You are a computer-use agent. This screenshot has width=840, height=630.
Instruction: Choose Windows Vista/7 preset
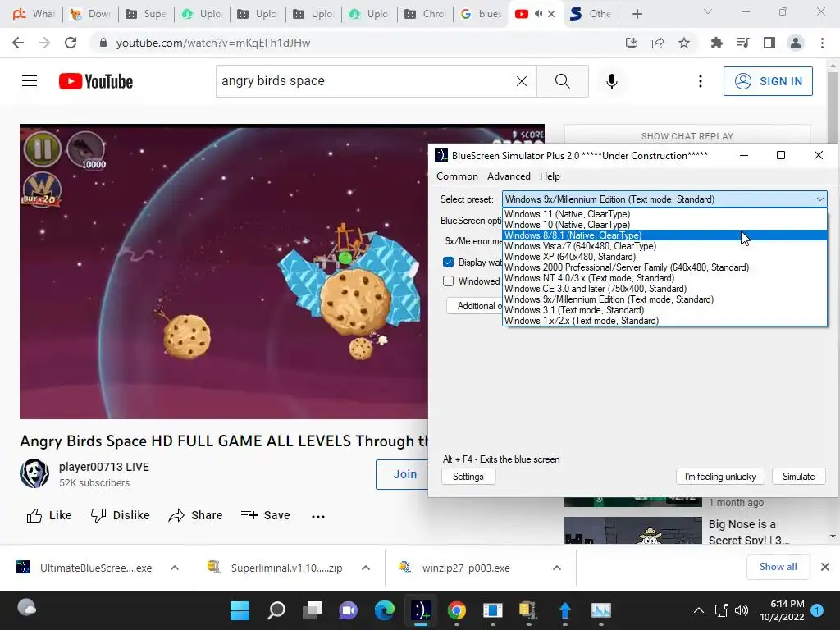[x=664, y=246]
